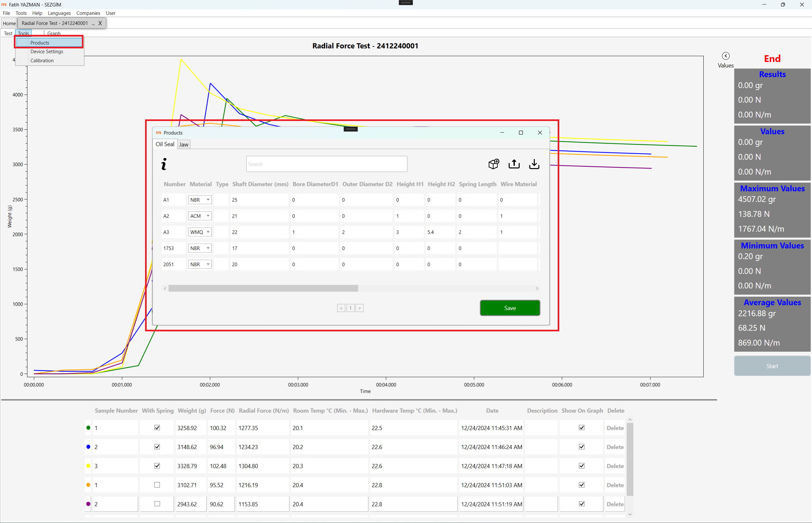Viewport: 812px width, 523px height.
Task: Click the add new product box icon
Action: pos(494,164)
